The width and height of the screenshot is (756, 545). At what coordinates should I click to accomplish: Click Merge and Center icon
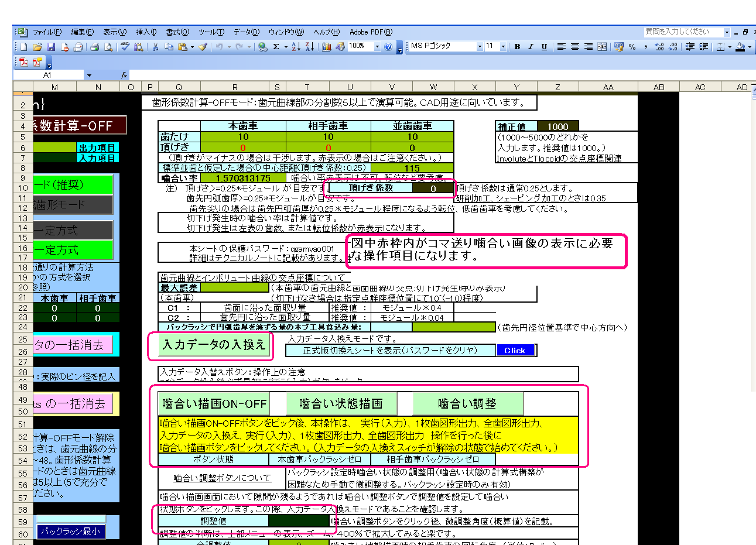click(601, 47)
